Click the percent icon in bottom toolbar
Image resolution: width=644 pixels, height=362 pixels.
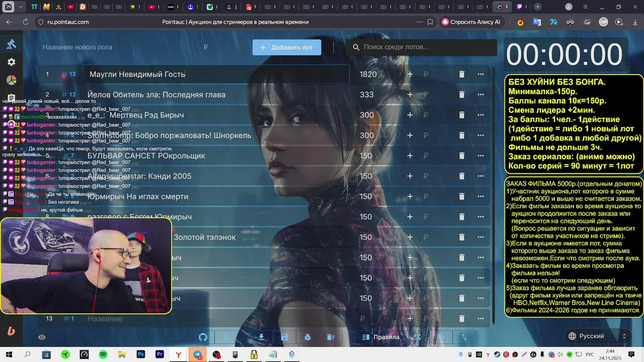[x=418, y=337]
